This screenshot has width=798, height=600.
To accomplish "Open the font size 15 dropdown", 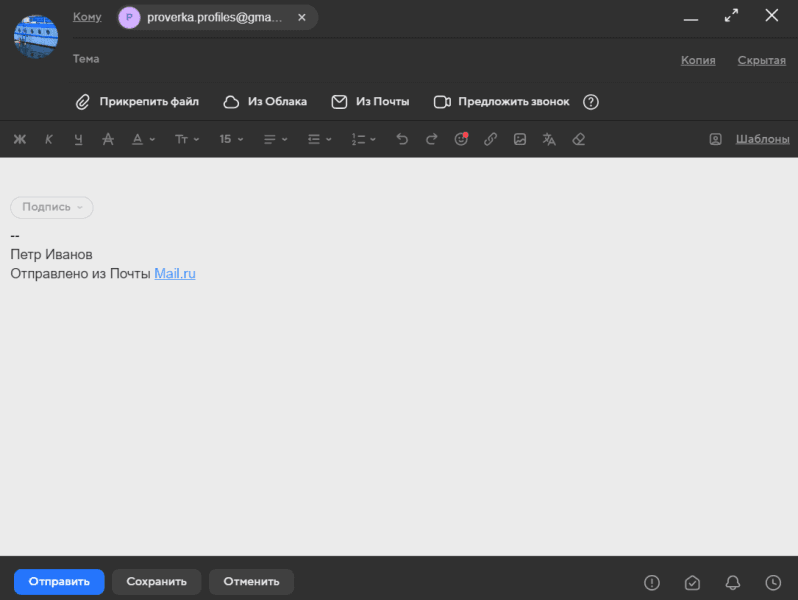I will pos(231,139).
